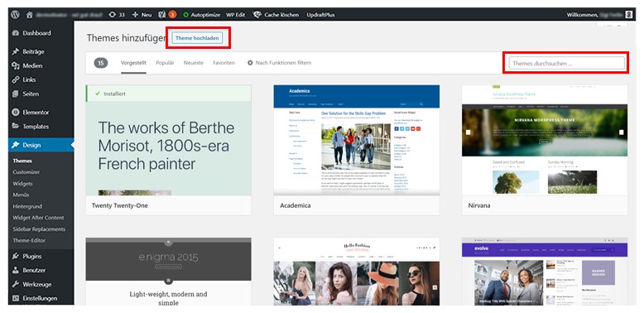This screenshot has height=313, width=644.
Task: Open Einstellungen in the sidebar
Action: click(x=41, y=298)
